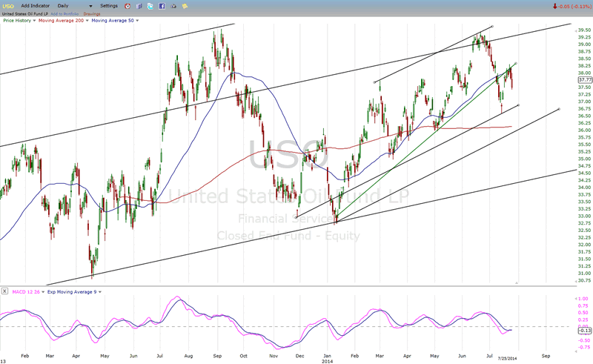Click the 30.75 price axis label

tap(584, 280)
